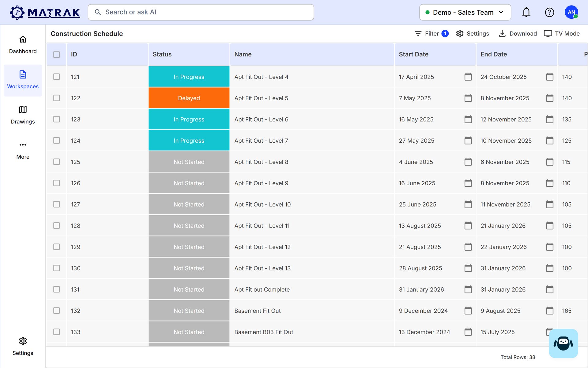Tick the checkbox for row 128
The height and width of the screenshot is (368, 588).
tap(57, 226)
